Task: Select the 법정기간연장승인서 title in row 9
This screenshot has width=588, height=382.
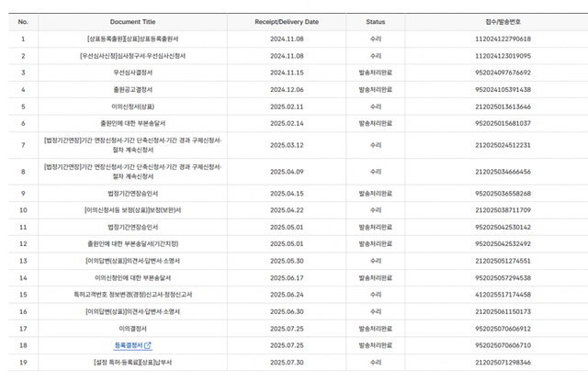Action: [x=132, y=193]
